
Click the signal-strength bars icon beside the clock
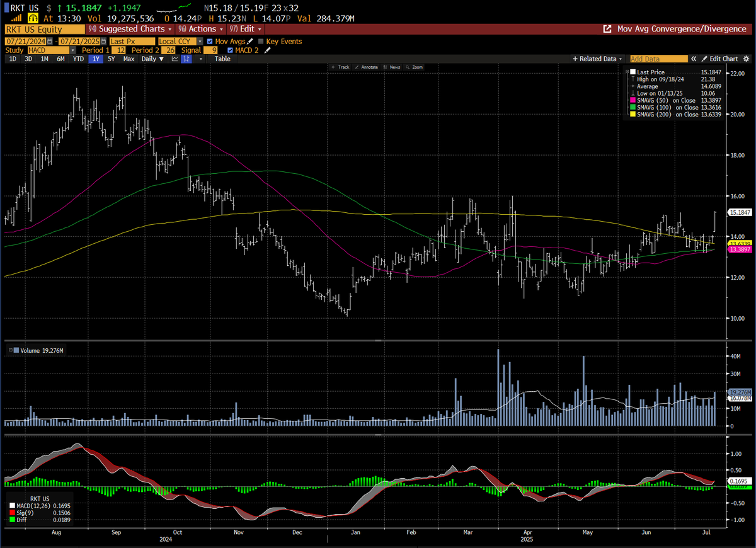point(16,18)
